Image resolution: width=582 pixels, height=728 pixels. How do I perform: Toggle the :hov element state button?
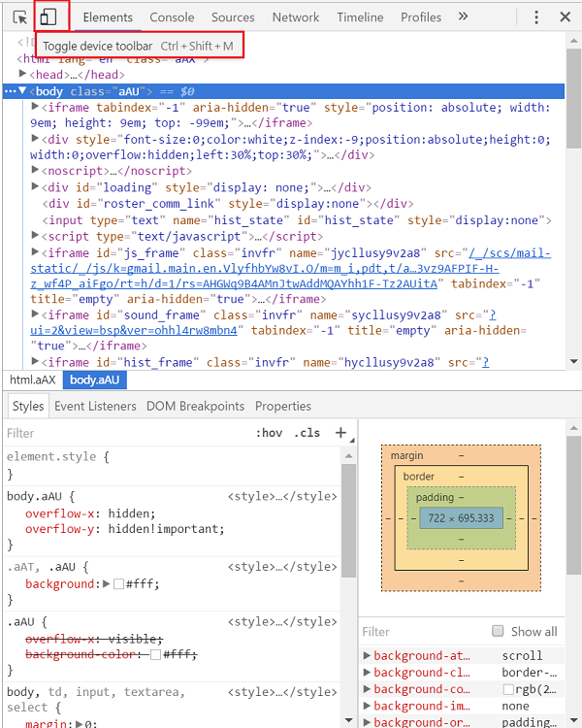pyautogui.click(x=270, y=433)
